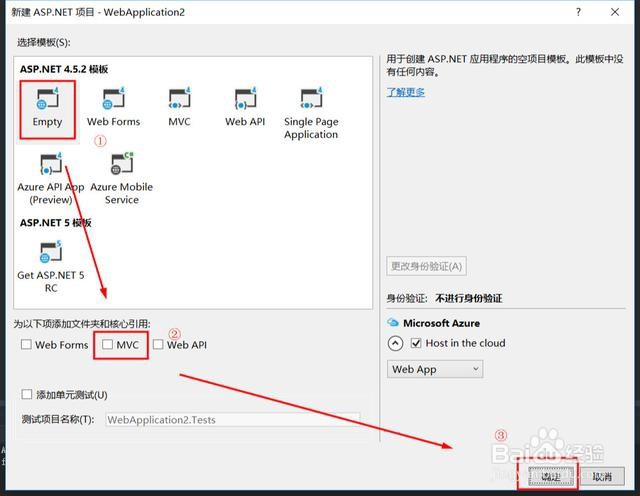Click the 测试项目名称(T) label
This screenshot has height=496, width=640.
click(58, 419)
